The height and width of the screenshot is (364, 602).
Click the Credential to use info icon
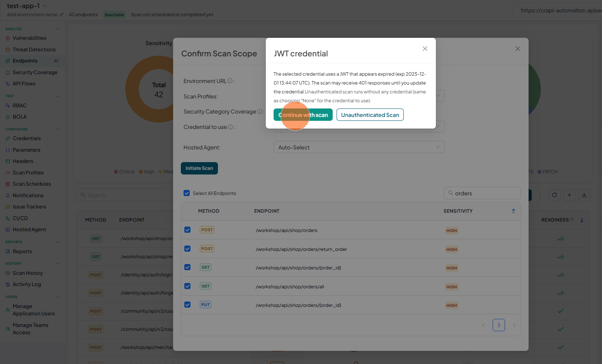tap(230, 127)
